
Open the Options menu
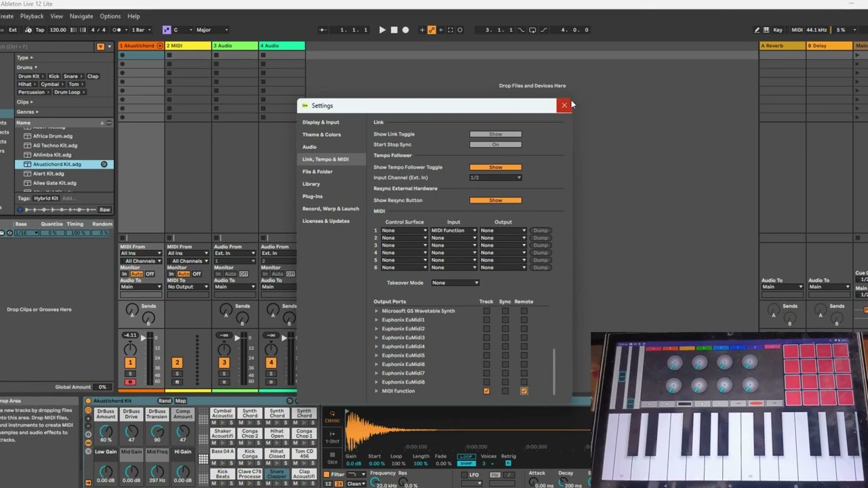point(110,16)
